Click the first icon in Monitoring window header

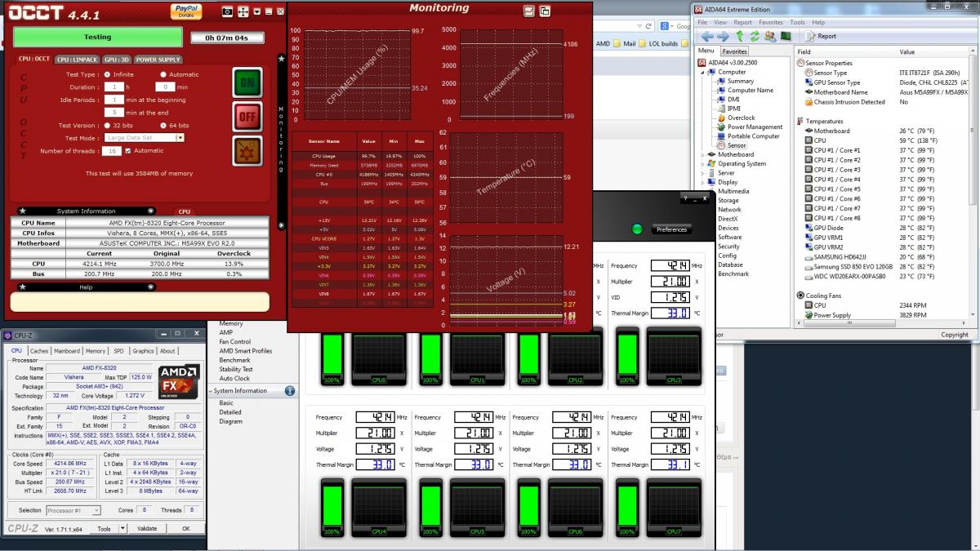(x=528, y=11)
